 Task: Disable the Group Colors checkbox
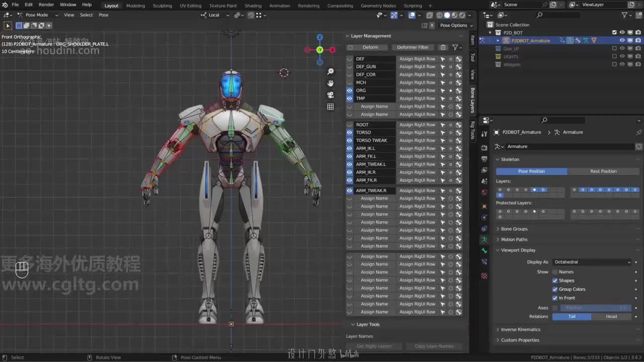click(x=555, y=290)
